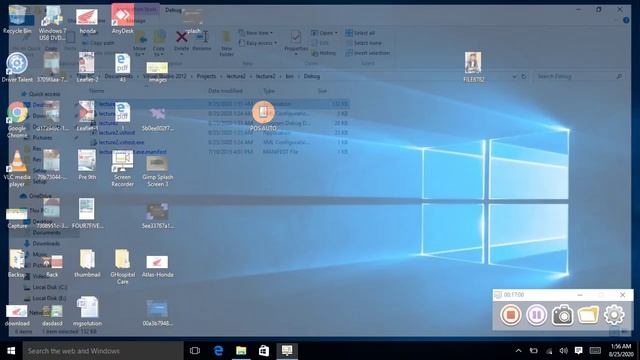Image resolution: width=640 pixels, height=360 pixels.
Task: Select the Pre 9th desktop file
Action: click(87, 165)
